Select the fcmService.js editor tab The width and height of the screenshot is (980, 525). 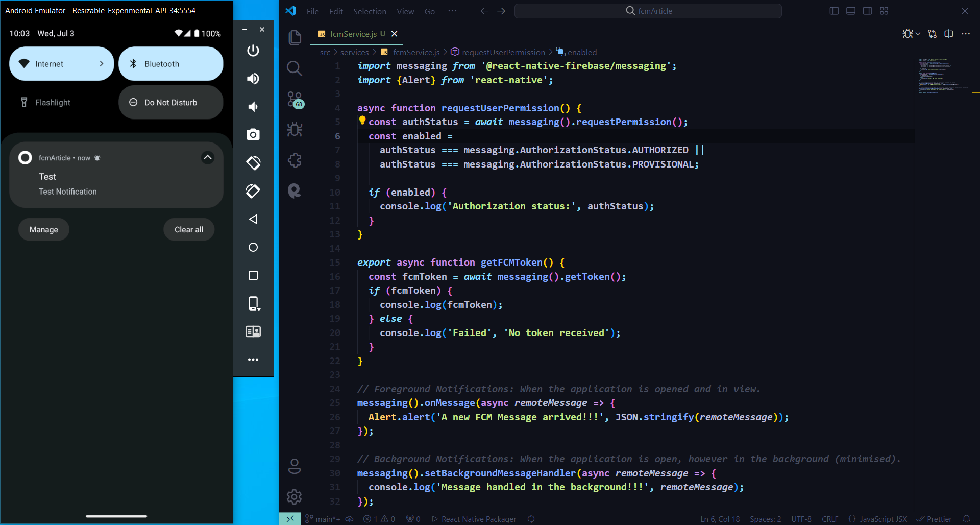coord(353,34)
